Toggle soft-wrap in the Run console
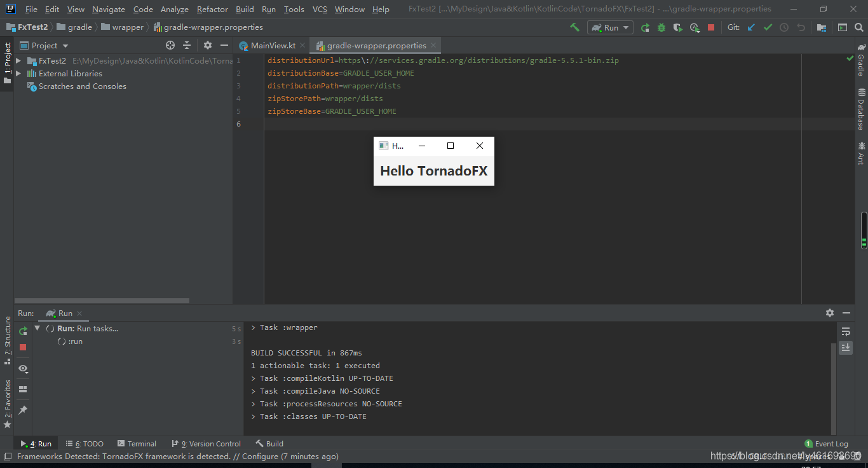The height and width of the screenshot is (468, 868). click(x=846, y=332)
